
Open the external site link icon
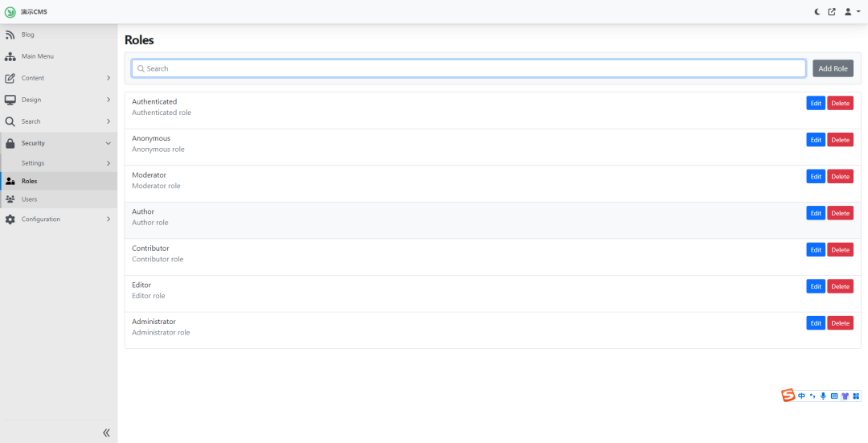[832, 12]
